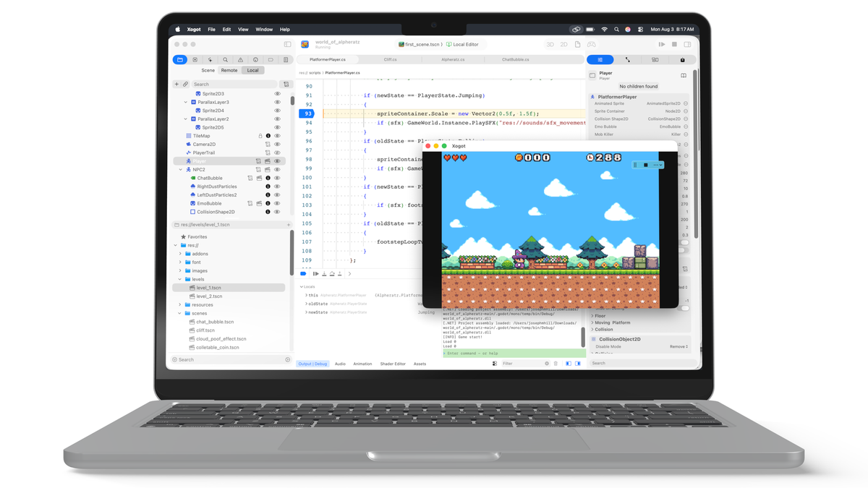
Task: Click stop square in game overlay toolbar
Action: [x=646, y=165]
